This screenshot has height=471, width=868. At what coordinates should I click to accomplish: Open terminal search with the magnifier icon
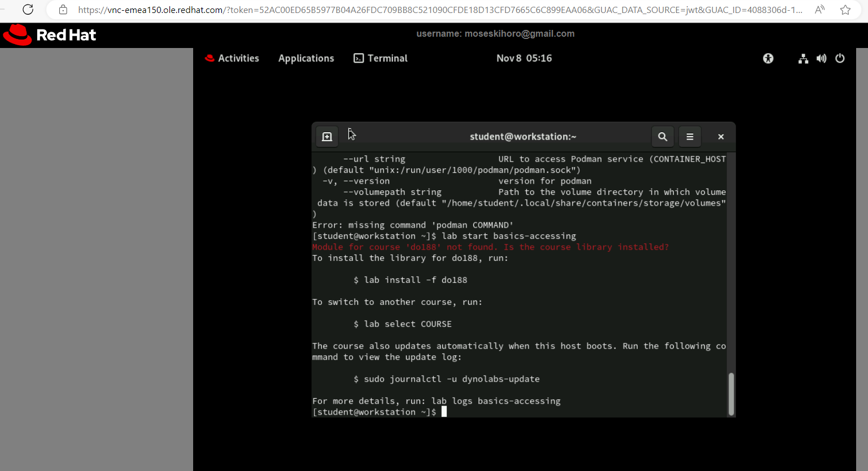tap(662, 136)
